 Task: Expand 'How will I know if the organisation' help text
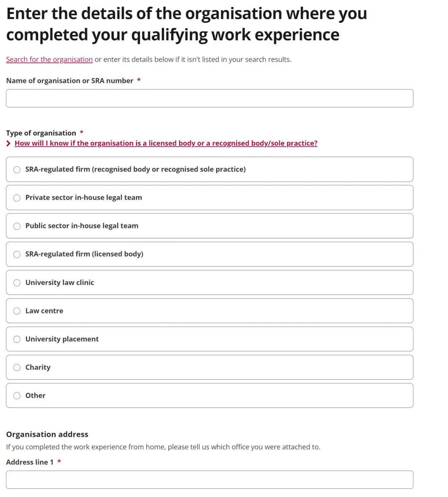tap(166, 143)
